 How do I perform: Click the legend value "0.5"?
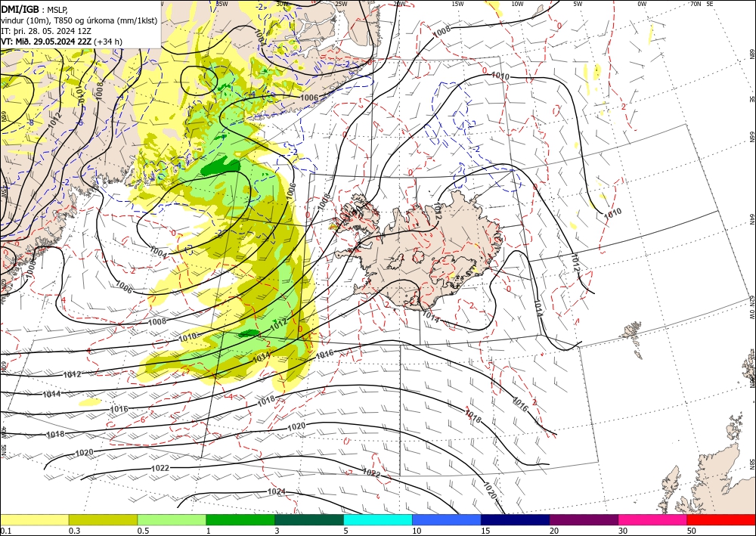click(143, 531)
